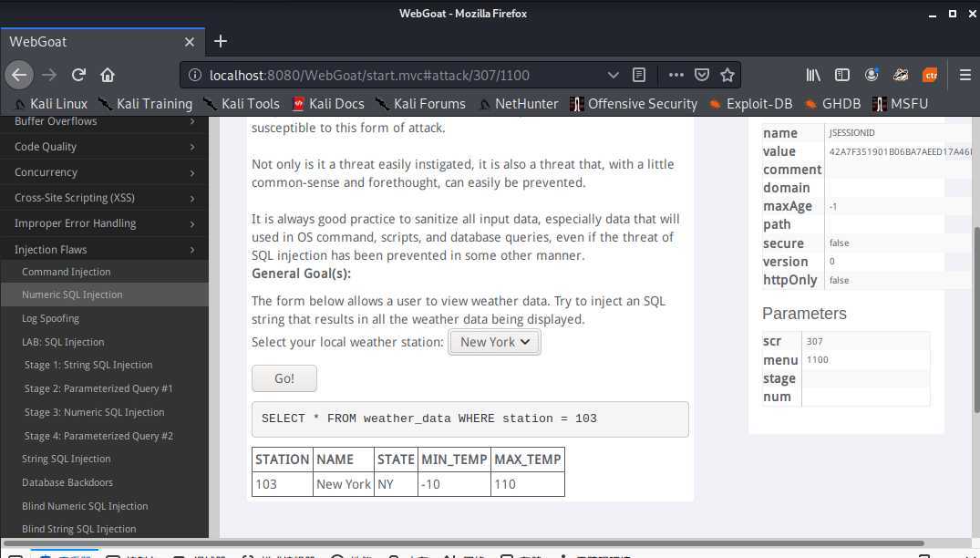Expand Code Quality category
Viewport: 980px width, 558px height.
tap(104, 147)
